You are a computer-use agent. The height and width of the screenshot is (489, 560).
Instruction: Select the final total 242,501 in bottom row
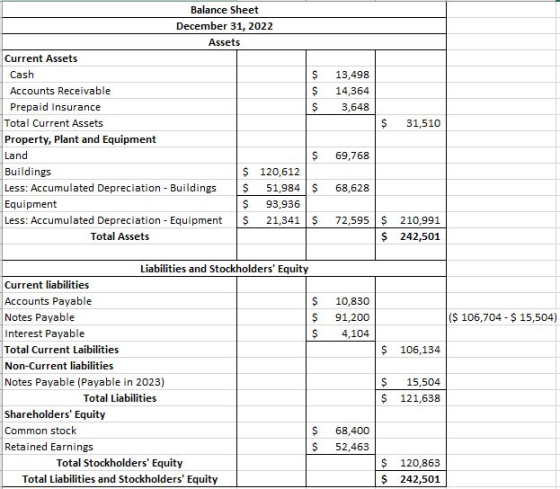pyautogui.click(x=420, y=479)
